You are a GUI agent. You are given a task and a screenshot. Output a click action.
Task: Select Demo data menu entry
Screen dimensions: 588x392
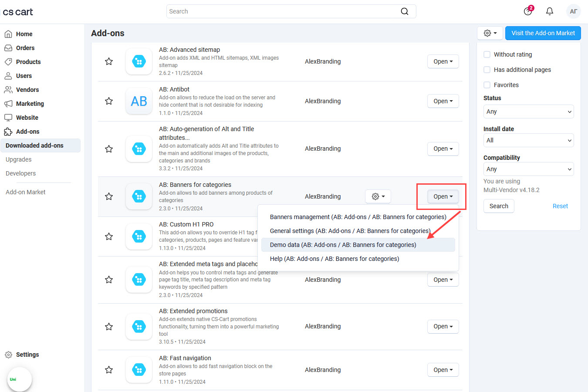point(343,245)
